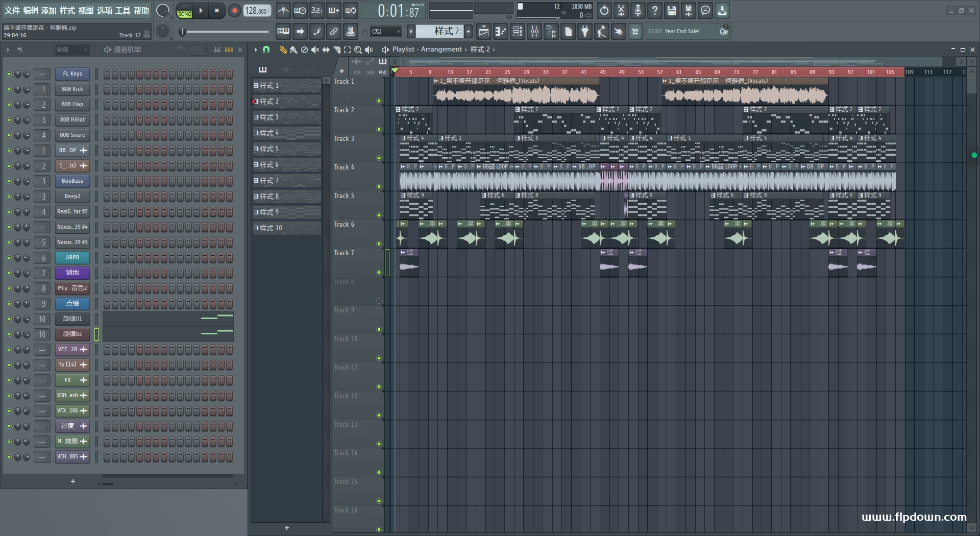Open the 添加 (Add) menu
Screen dimensions: 980x536
coord(49,10)
